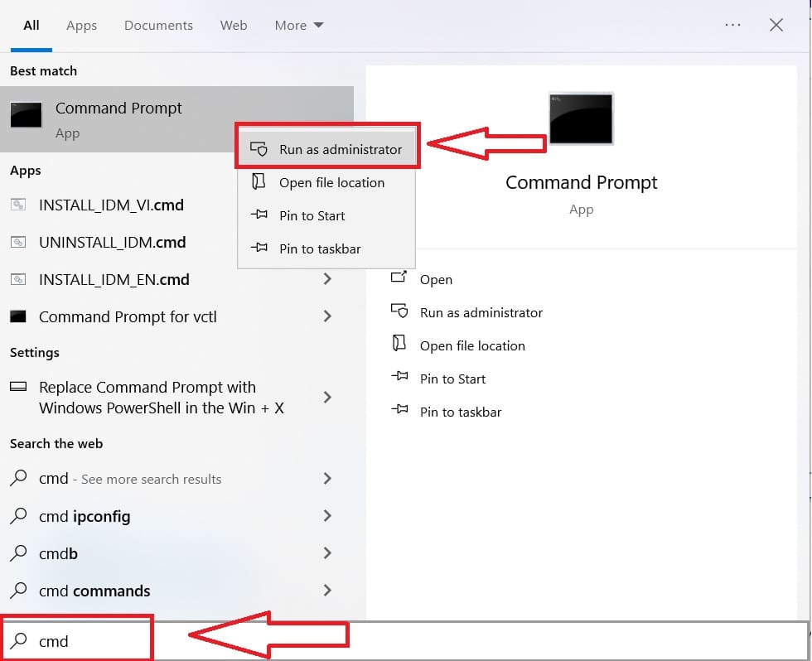Expand the Replace Command Prompt setting chevron
Viewport: 812px width, 661px height.
pyautogui.click(x=327, y=397)
